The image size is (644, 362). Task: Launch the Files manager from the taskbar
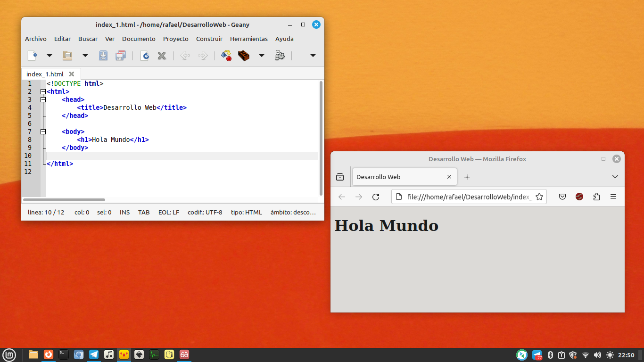(x=33, y=355)
